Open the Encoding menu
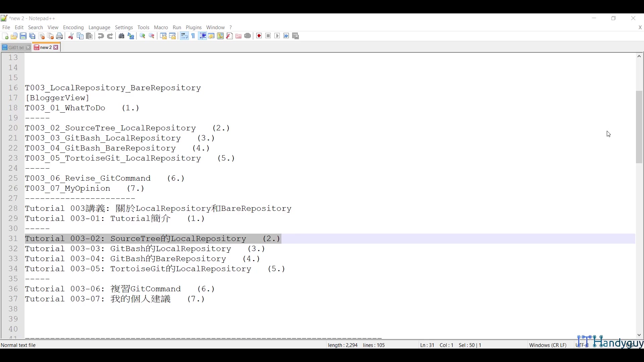The height and width of the screenshot is (362, 644). (x=73, y=27)
